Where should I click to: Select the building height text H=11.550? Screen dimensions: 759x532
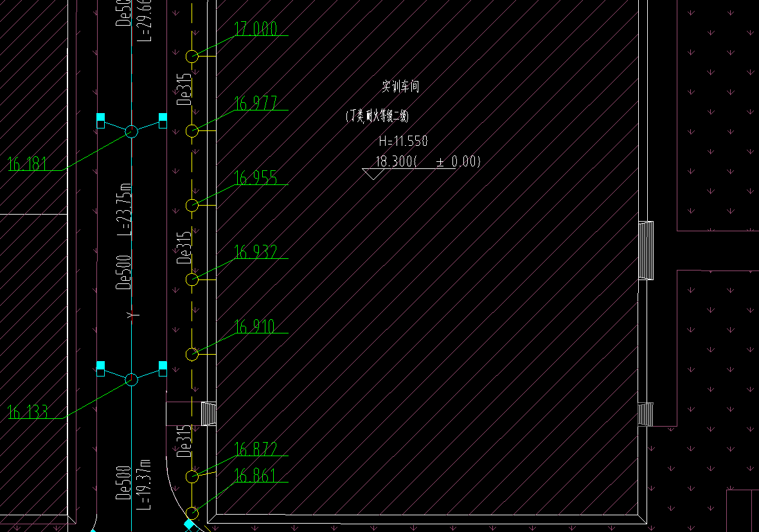(x=403, y=141)
